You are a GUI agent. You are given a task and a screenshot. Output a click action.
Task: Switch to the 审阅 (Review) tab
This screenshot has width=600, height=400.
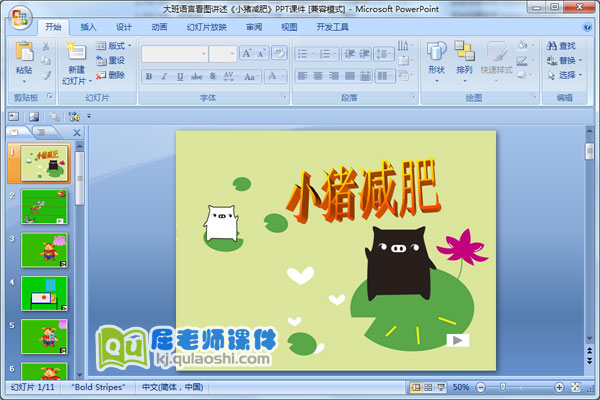(x=254, y=27)
